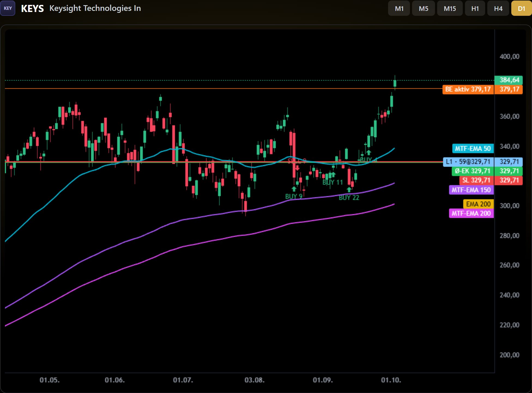Select the L1 · 59@329,71 position label
Screen dimensions: 532x393
point(468,162)
